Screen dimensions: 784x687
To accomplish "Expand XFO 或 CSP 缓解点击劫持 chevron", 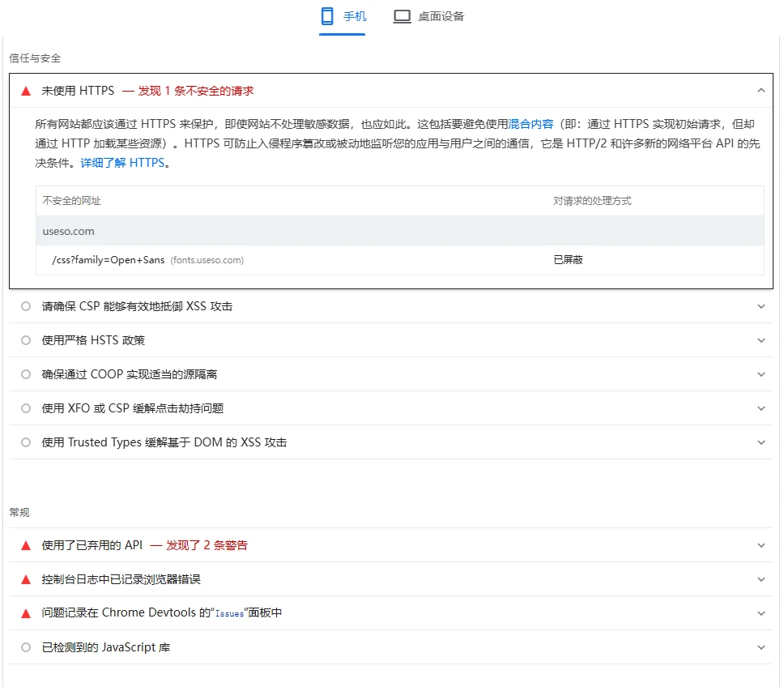I will [x=761, y=408].
